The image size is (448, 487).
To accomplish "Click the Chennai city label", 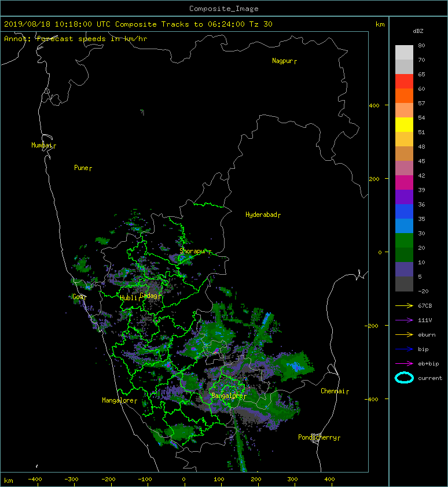I will [x=333, y=391].
